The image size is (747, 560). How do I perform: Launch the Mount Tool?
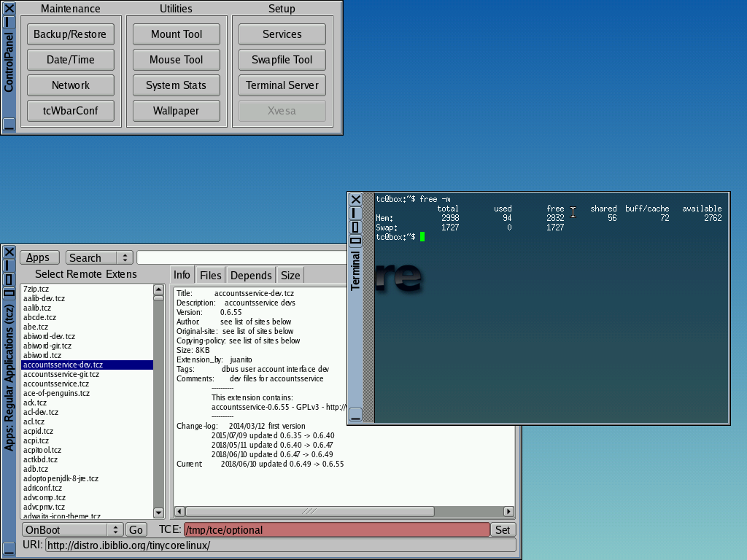[177, 34]
